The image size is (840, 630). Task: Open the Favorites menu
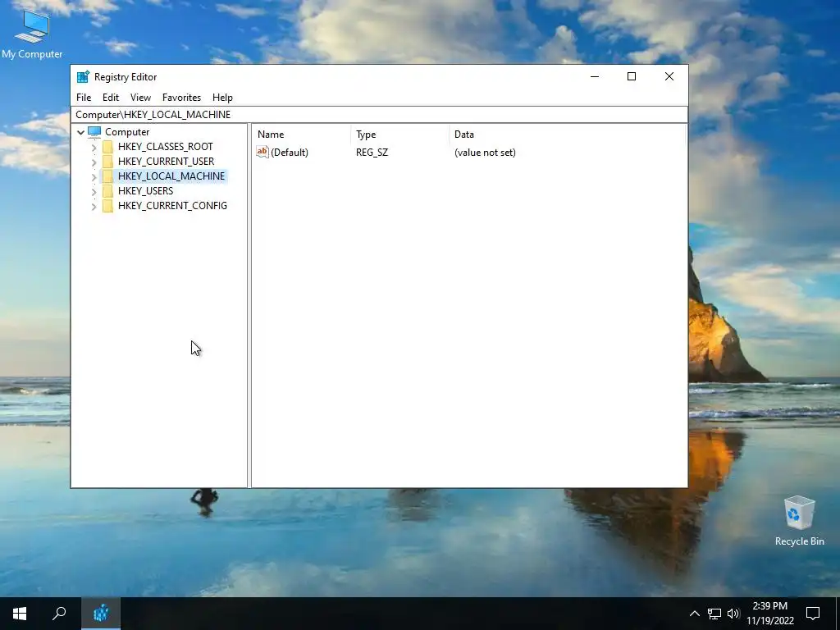click(181, 98)
